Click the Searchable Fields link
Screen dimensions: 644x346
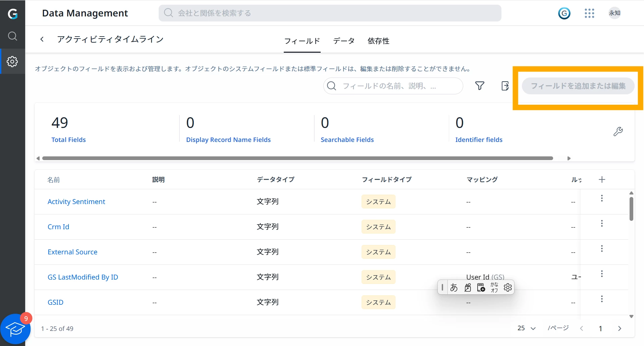(x=347, y=140)
